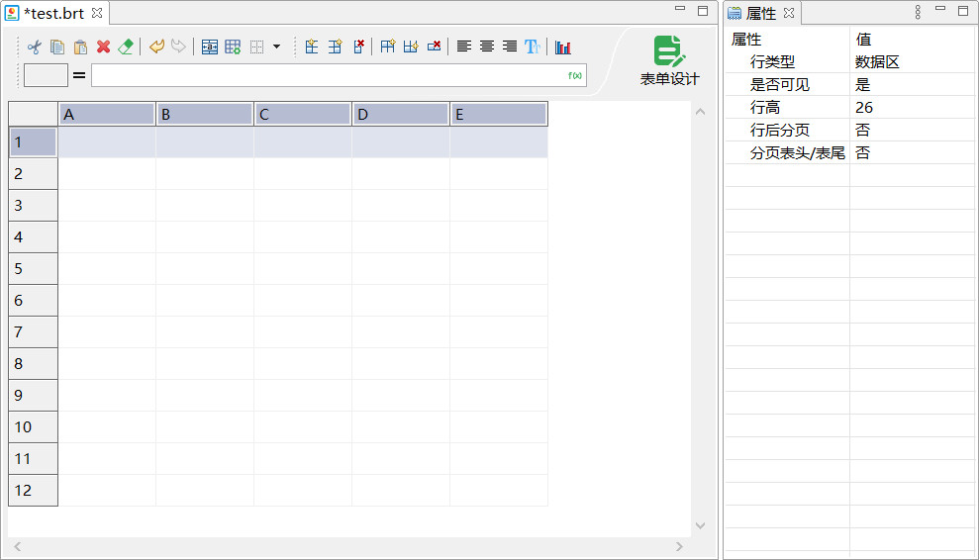Click the red X delete icon
979x560 pixels.
pyautogui.click(x=104, y=47)
